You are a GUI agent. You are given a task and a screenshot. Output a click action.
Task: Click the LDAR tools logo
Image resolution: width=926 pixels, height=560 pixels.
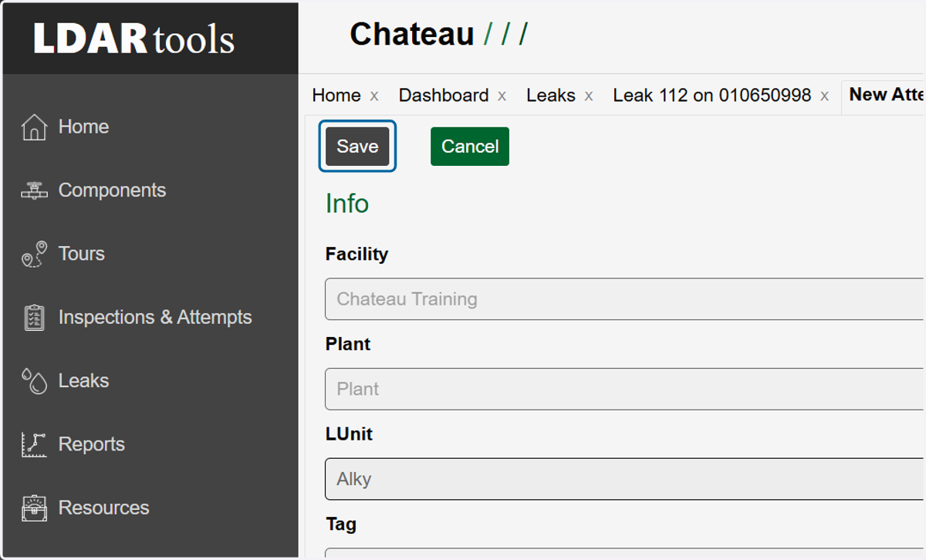[134, 39]
